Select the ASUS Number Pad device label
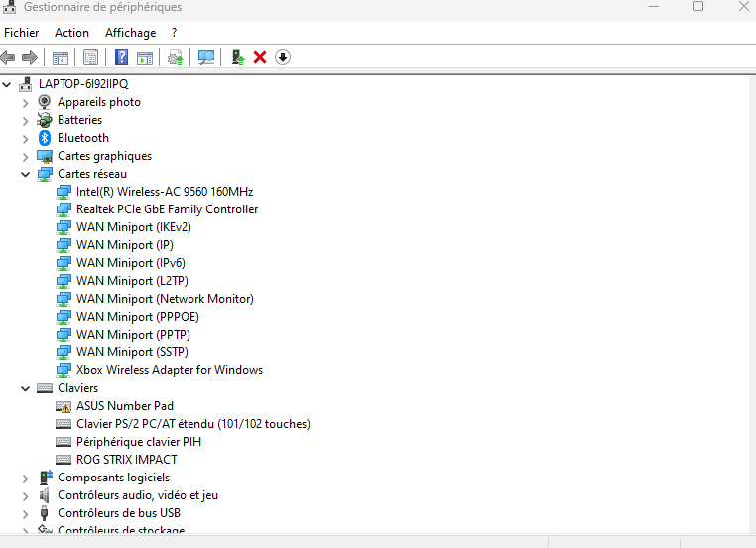 click(125, 406)
